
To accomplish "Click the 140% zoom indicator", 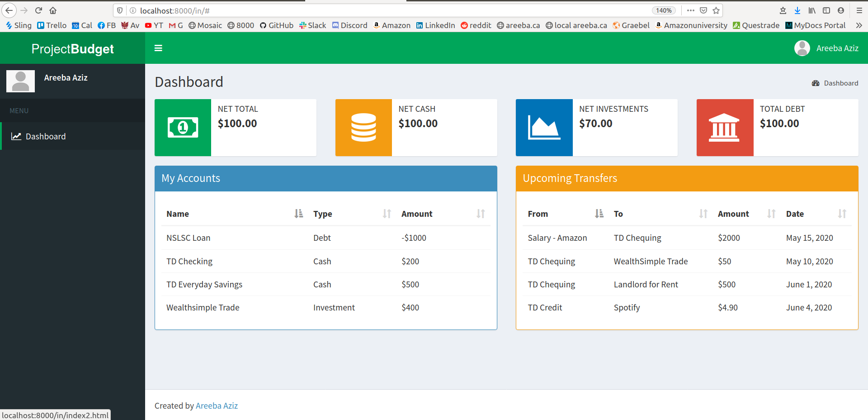I will click(664, 10).
